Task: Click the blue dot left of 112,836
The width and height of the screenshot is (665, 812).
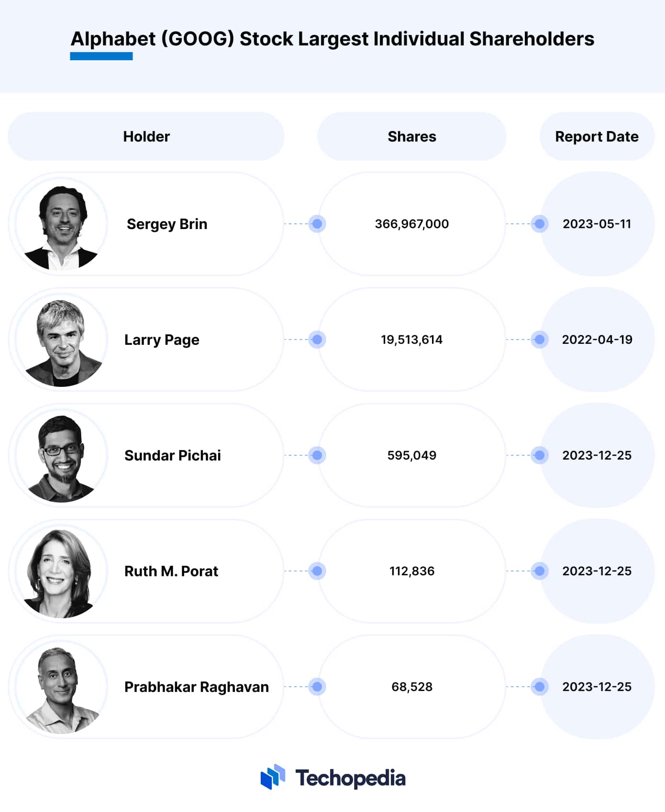Action: click(x=317, y=571)
